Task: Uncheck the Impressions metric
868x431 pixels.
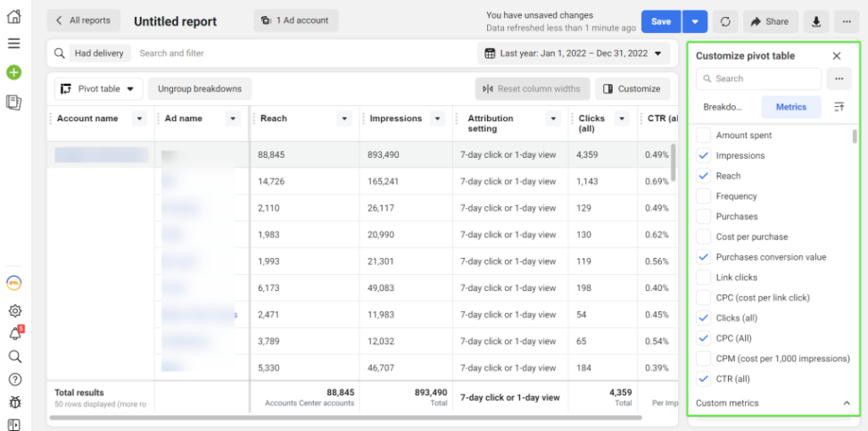Action: pyautogui.click(x=703, y=155)
